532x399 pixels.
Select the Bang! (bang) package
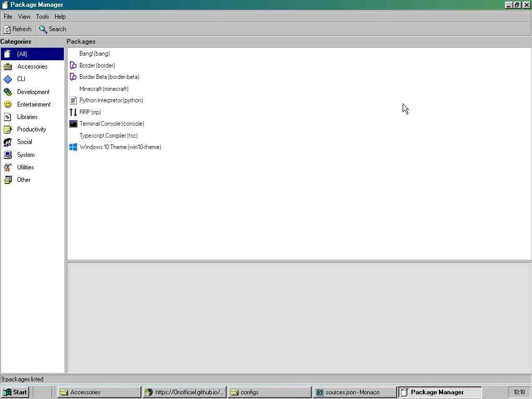tap(95, 54)
